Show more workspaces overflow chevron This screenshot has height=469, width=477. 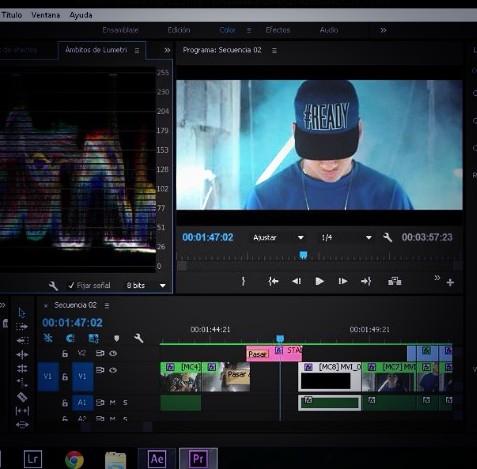pyautogui.click(x=383, y=30)
